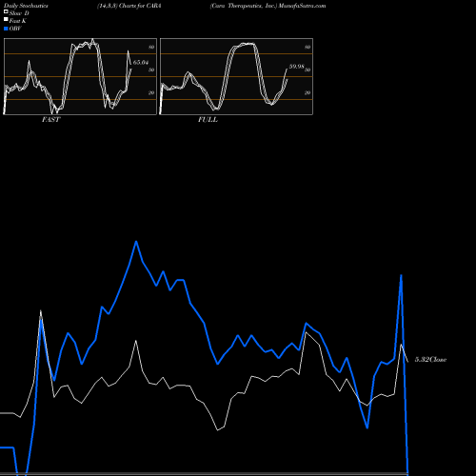
Task: Click the 'Slow D' legend label
Action: (x=19, y=13)
